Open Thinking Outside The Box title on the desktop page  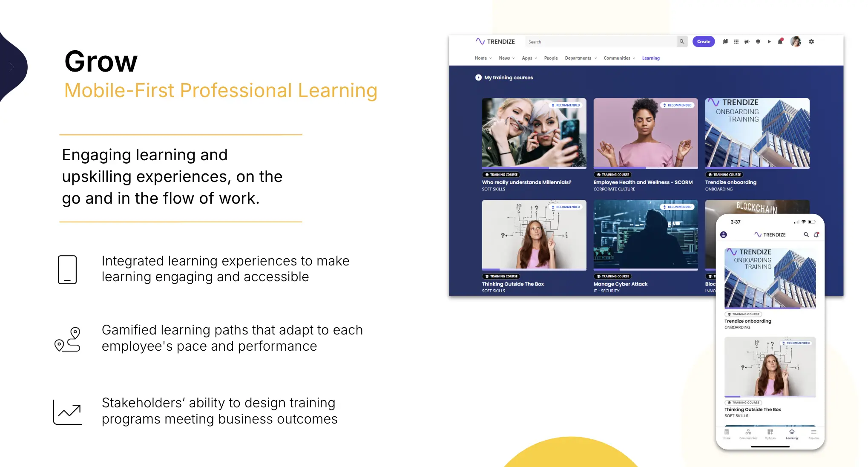click(x=513, y=284)
